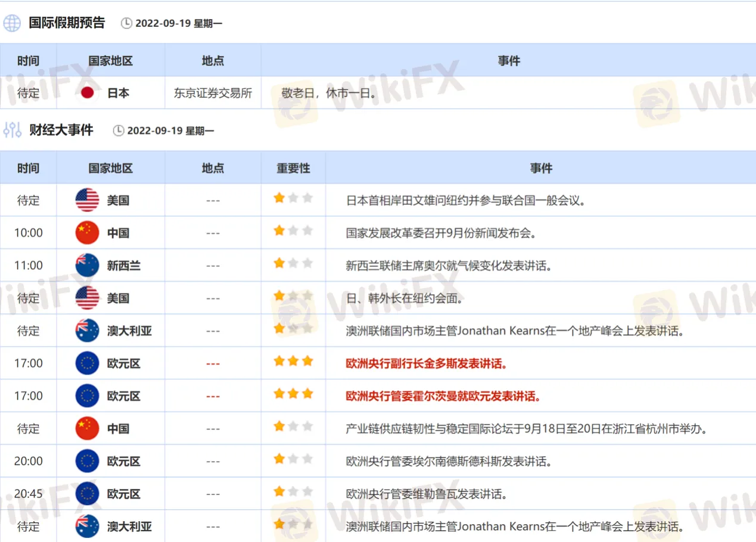
Task: Click the clock icon in the 财经大事件 header
Action: tap(119, 130)
